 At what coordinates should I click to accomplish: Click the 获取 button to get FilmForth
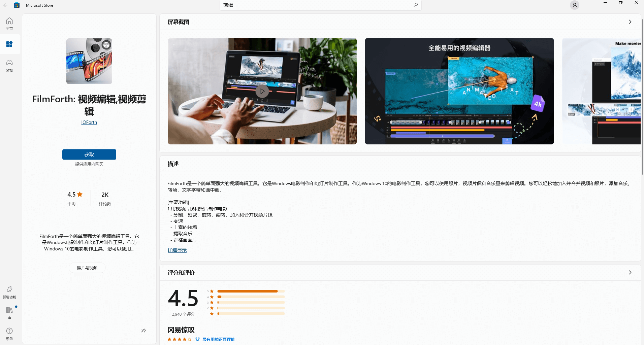[89, 154]
